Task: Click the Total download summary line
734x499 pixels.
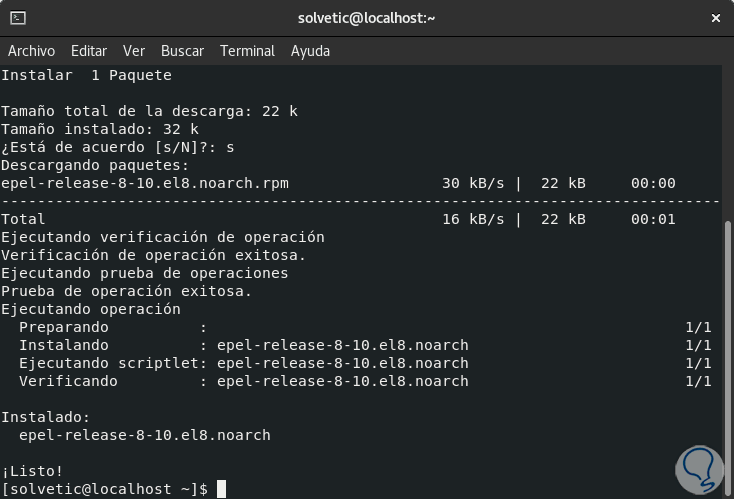Action: (x=24, y=219)
